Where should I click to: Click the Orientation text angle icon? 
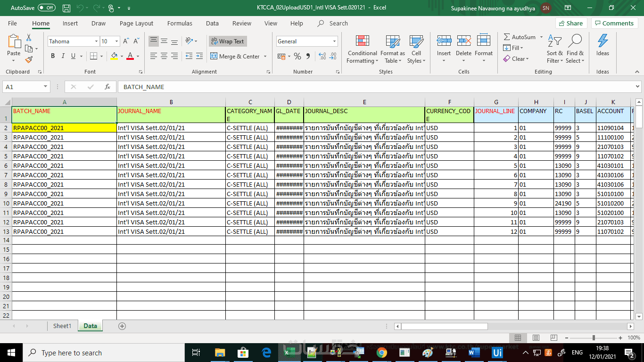(x=189, y=41)
